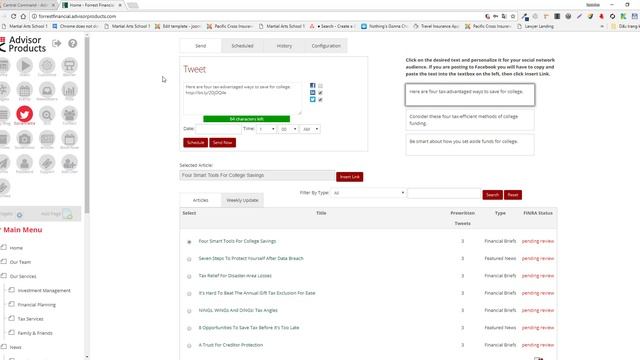Open the Password person icon
The width and height of the screenshot is (640, 360).
pos(24,163)
